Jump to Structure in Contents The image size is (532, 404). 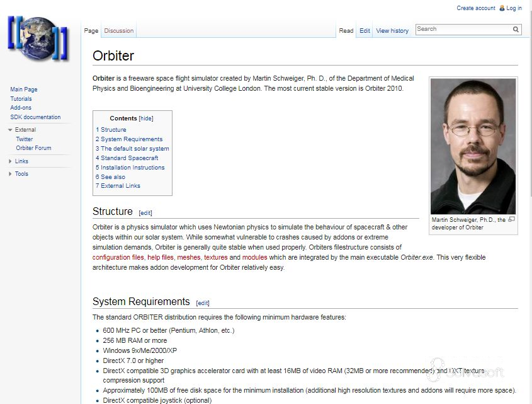[x=111, y=130]
